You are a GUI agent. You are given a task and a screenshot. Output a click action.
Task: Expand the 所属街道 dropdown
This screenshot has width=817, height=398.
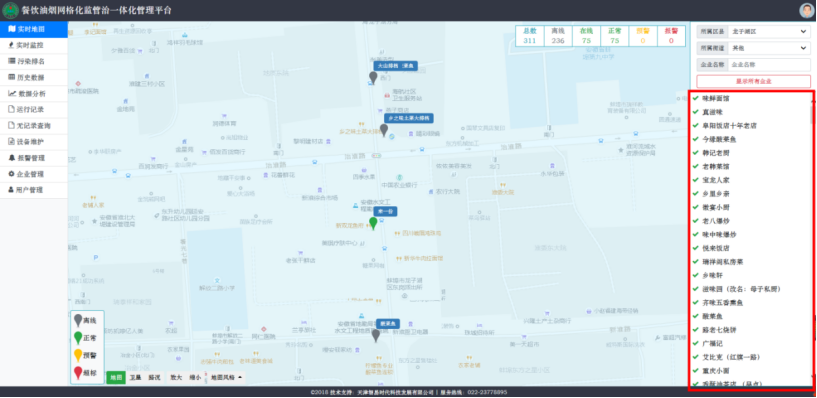769,48
